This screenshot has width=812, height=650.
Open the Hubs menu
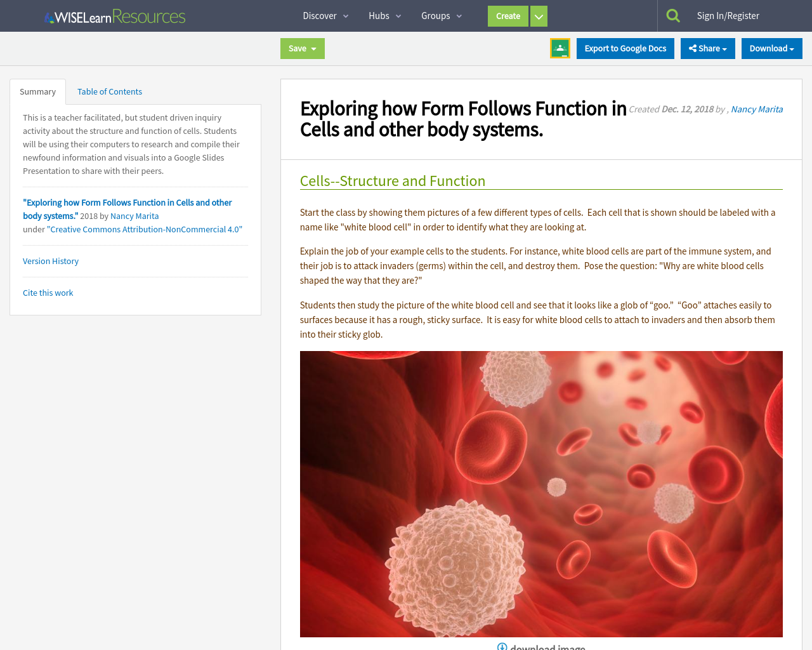(x=384, y=16)
